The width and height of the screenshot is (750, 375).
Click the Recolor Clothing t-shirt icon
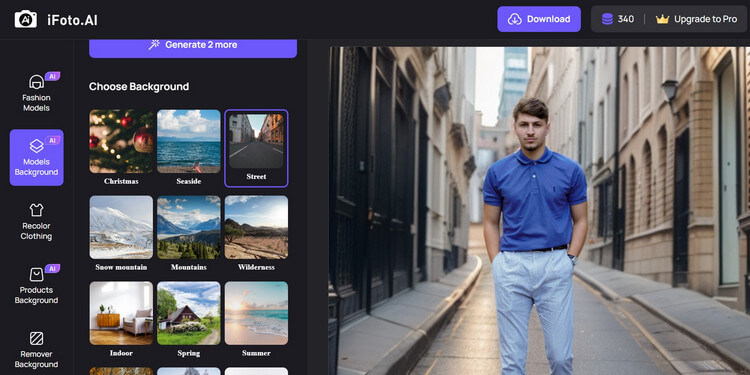[x=36, y=210]
